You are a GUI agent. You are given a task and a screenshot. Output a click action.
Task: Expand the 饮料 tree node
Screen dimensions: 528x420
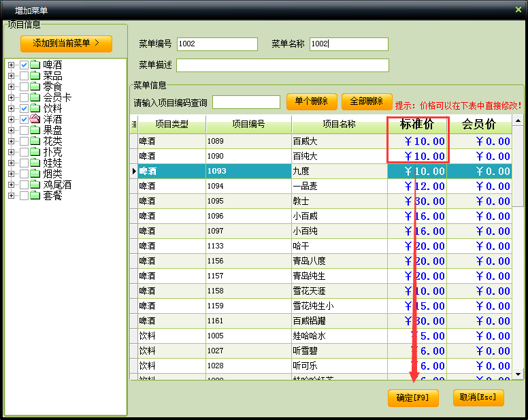[x=11, y=108]
